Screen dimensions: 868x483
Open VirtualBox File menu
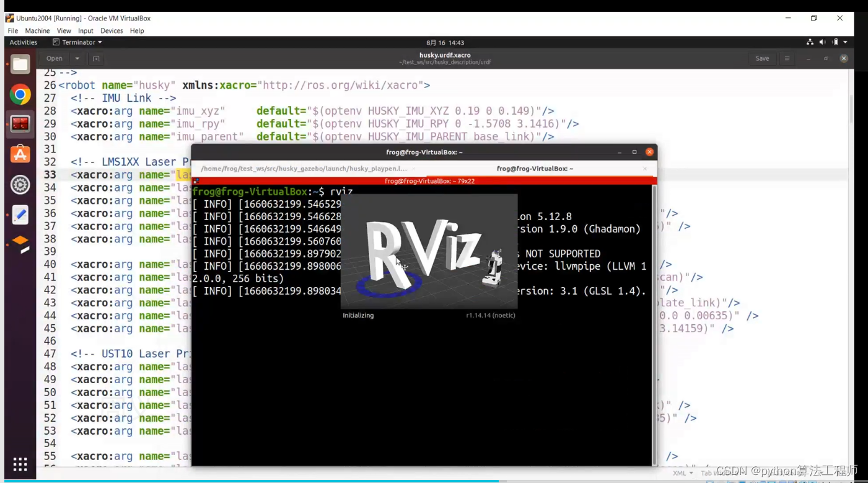pyautogui.click(x=13, y=30)
